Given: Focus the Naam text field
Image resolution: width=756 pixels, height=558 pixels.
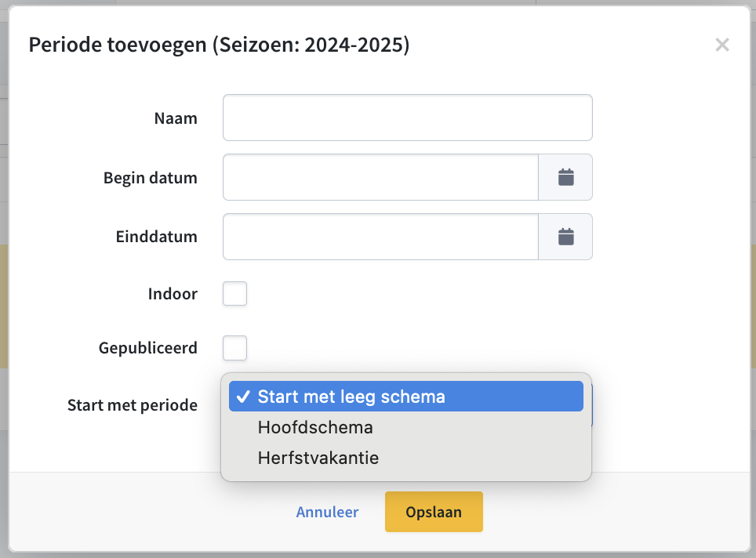Looking at the screenshot, I should point(408,118).
